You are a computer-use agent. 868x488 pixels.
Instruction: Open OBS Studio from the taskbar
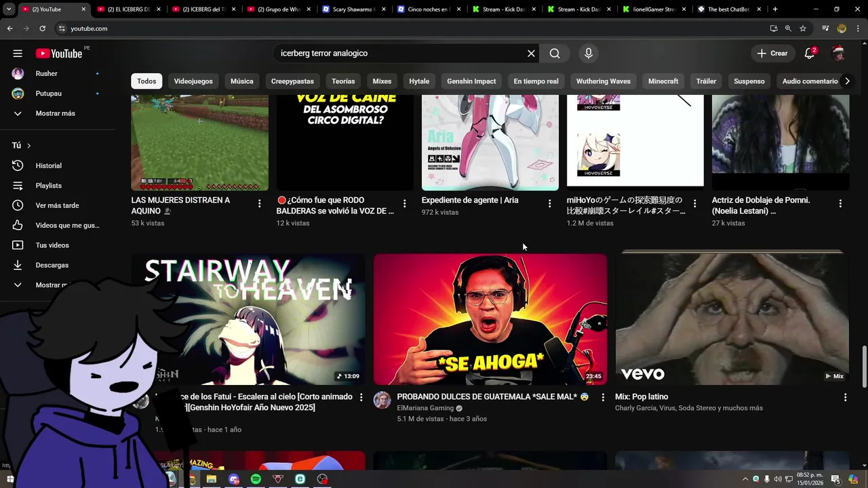322,479
